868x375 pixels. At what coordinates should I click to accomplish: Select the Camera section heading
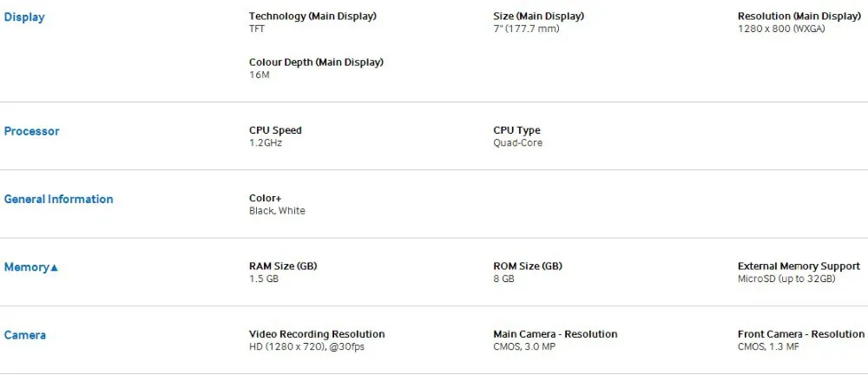point(25,335)
